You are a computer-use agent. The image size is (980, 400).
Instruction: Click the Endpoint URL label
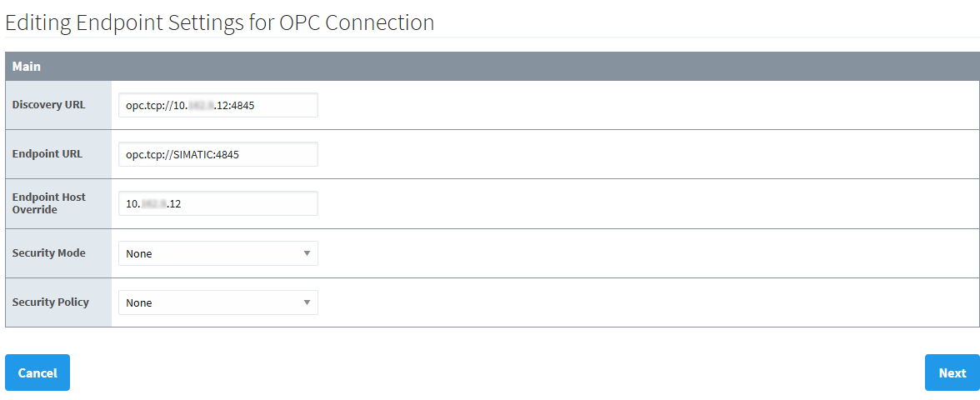[x=47, y=154]
